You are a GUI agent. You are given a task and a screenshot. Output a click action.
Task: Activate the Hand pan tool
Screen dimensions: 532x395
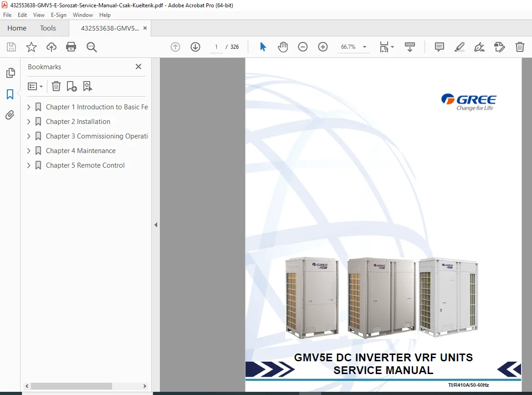point(282,47)
